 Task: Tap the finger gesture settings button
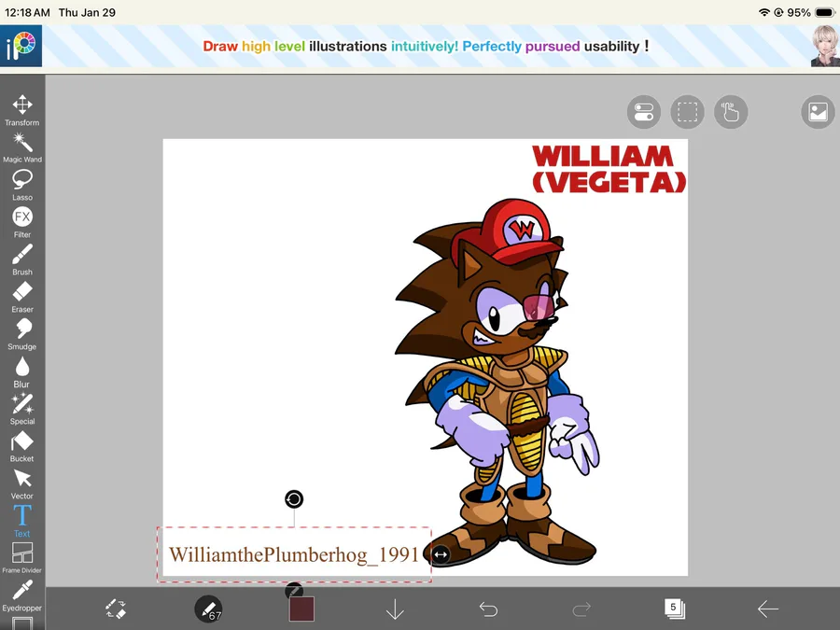(x=731, y=112)
